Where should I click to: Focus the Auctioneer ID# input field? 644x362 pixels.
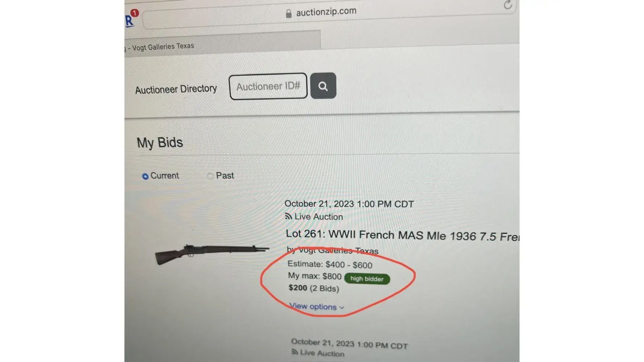(x=268, y=87)
